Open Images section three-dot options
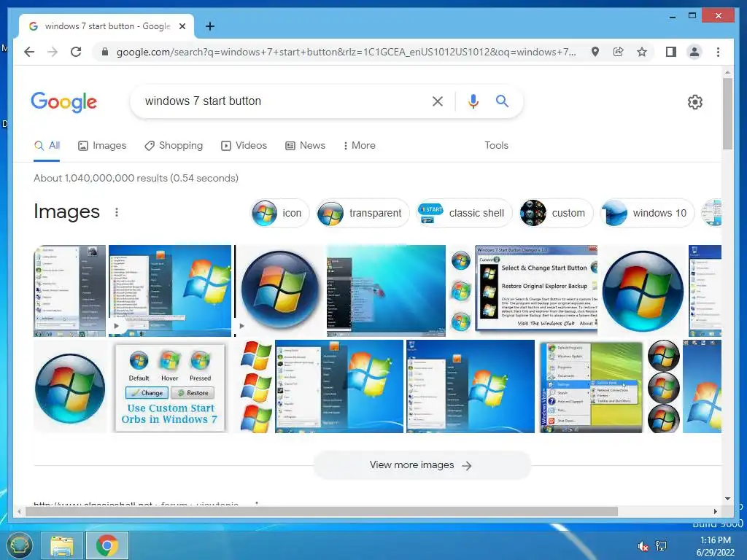 click(117, 212)
